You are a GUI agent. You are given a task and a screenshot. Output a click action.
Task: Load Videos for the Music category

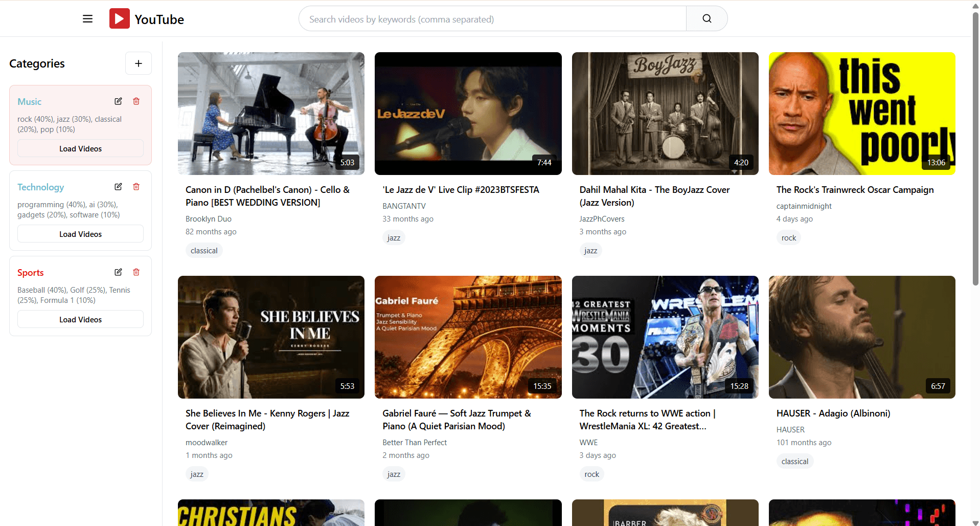pyautogui.click(x=80, y=148)
